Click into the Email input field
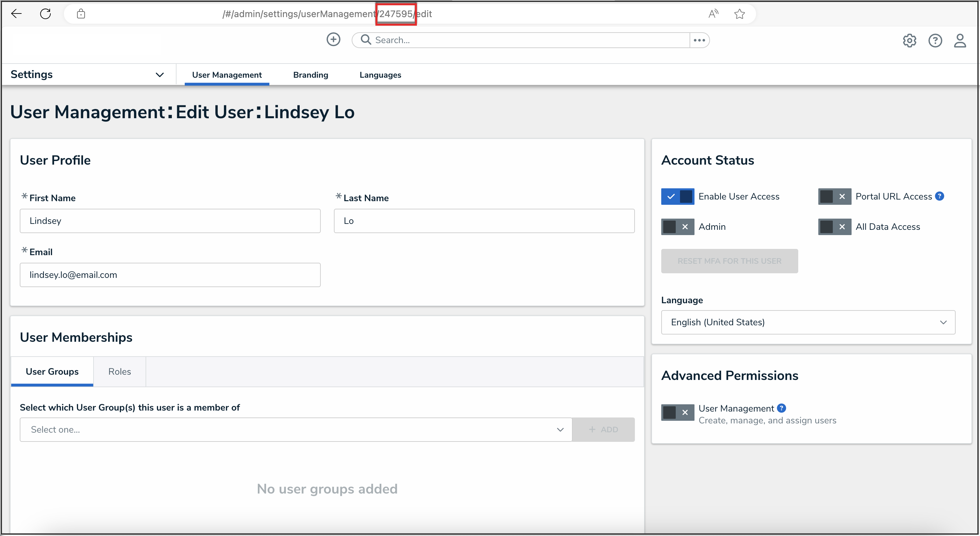The image size is (980, 536). coord(170,275)
